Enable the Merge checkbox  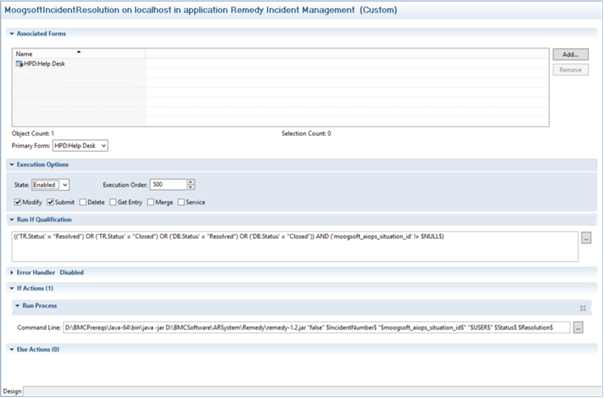(150, 202)
